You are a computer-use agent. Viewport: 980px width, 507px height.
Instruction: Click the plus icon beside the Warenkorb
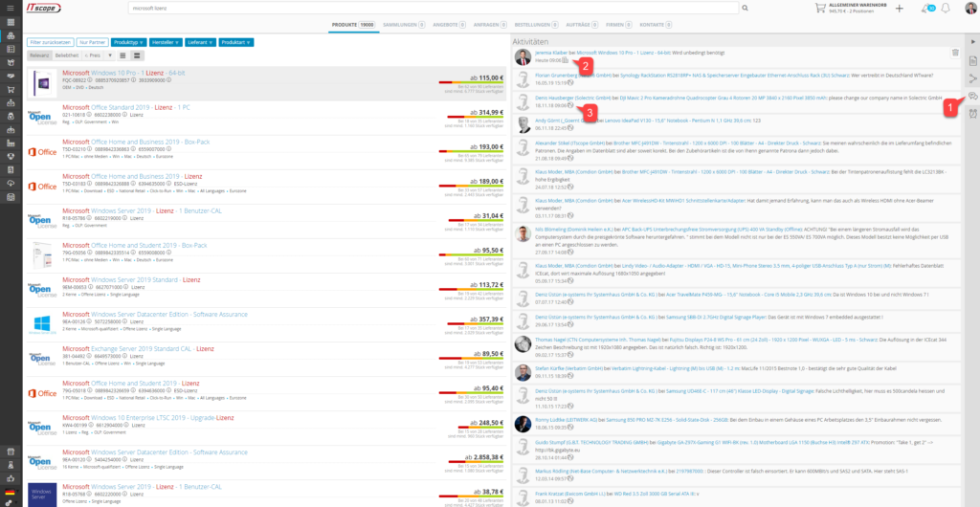pos(899,8)
